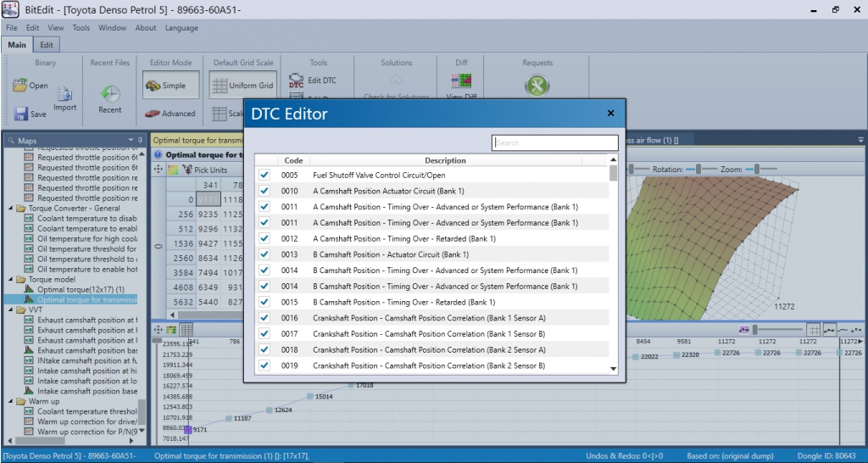
Task: Collapse the VVT folder
Action: click(x=10, y=310)
